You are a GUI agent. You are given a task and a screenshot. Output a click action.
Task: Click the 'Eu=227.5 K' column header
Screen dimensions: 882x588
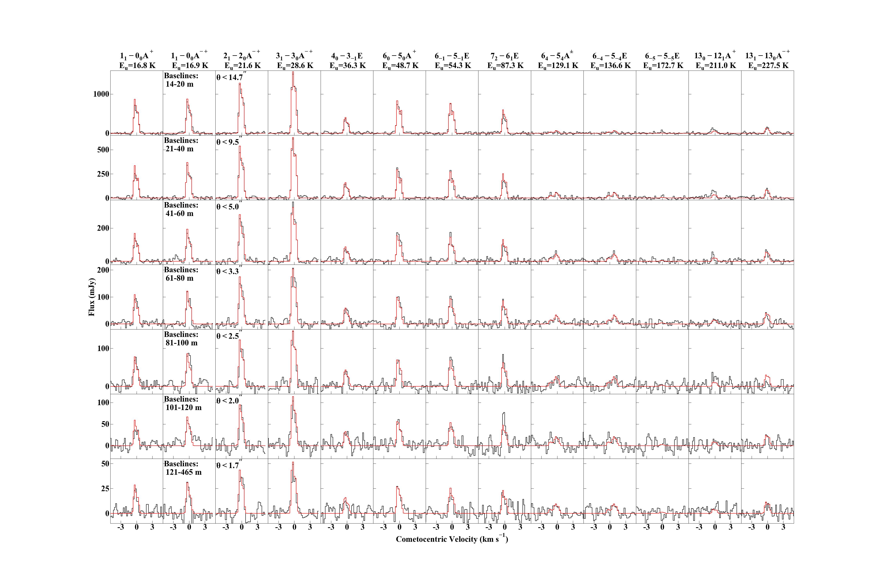pyautogui.click(x=768, y=66)
